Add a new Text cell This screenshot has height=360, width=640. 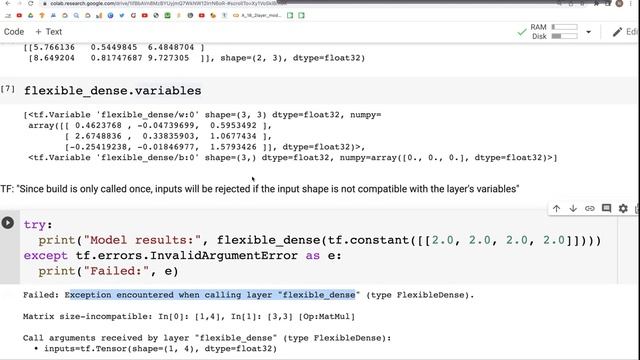pyautogui.click(x=49, y=32)
